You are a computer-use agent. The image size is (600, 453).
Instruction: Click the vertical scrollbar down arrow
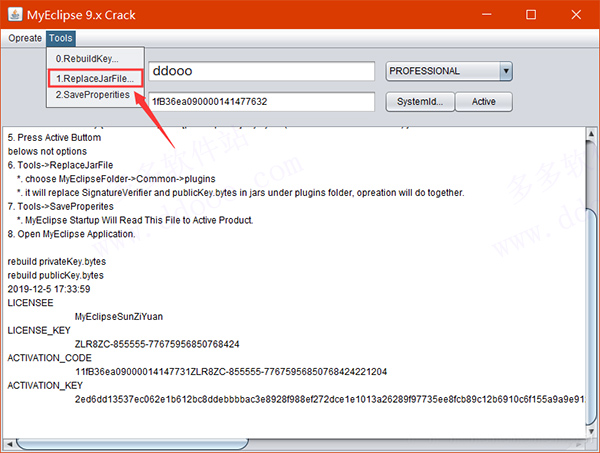coord(591,432)
